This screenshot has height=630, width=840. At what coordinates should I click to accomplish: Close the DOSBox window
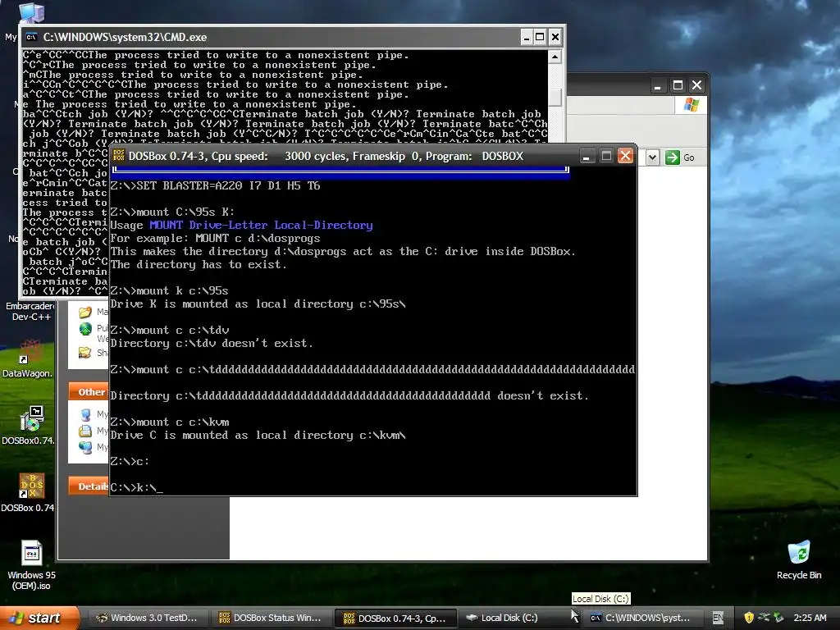tap(625, 156)
